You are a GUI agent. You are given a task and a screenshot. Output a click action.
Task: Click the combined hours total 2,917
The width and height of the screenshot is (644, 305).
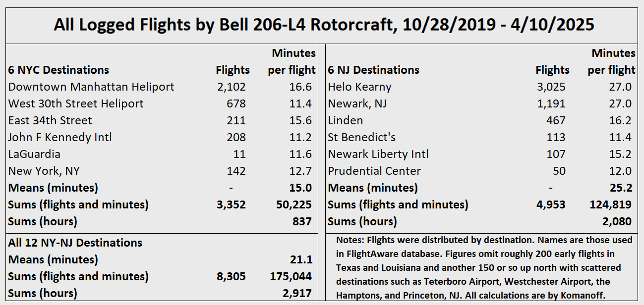pos(299,294)
